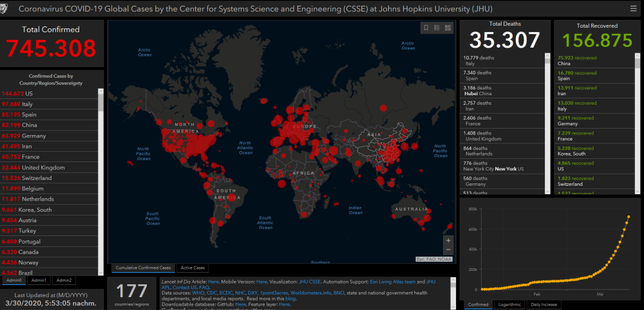
Task: Click '13.911 recovered Iran' entry
Action: point(594,91)
